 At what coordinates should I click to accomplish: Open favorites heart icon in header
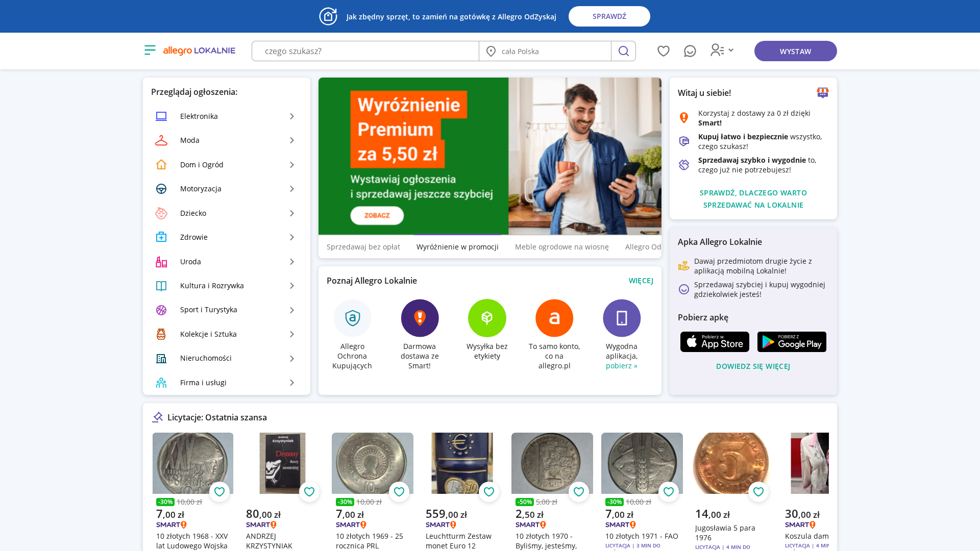coord(664,51)
